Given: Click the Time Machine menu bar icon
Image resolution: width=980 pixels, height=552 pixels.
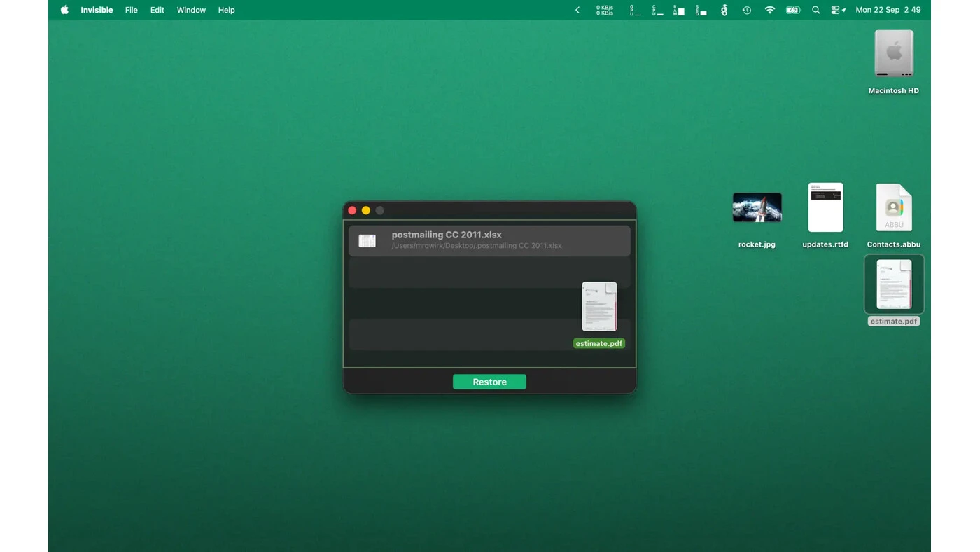Looking at the screenshot, I should 747,10.
